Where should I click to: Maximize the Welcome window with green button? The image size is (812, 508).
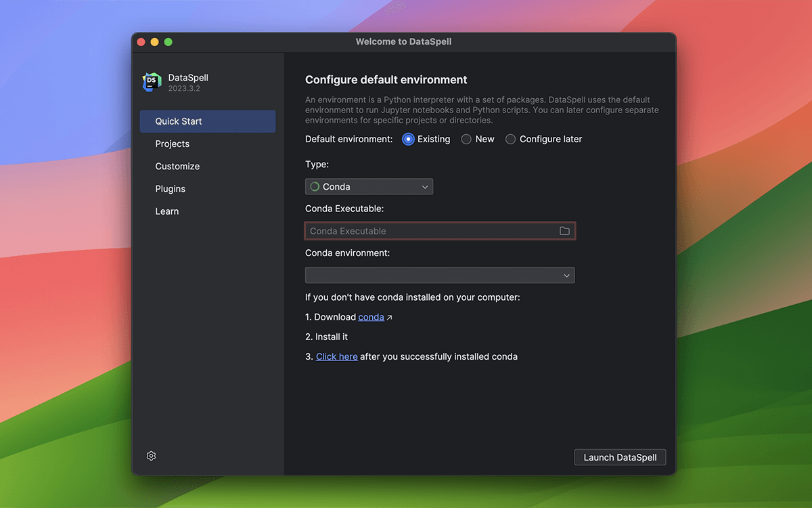click(168, 42)
